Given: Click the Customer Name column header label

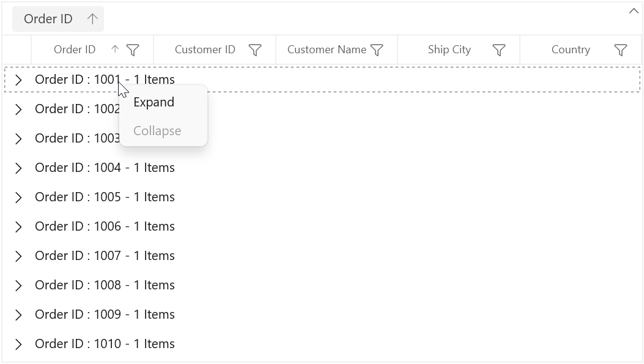Looking at the screenshot, I should click(327, 50).
